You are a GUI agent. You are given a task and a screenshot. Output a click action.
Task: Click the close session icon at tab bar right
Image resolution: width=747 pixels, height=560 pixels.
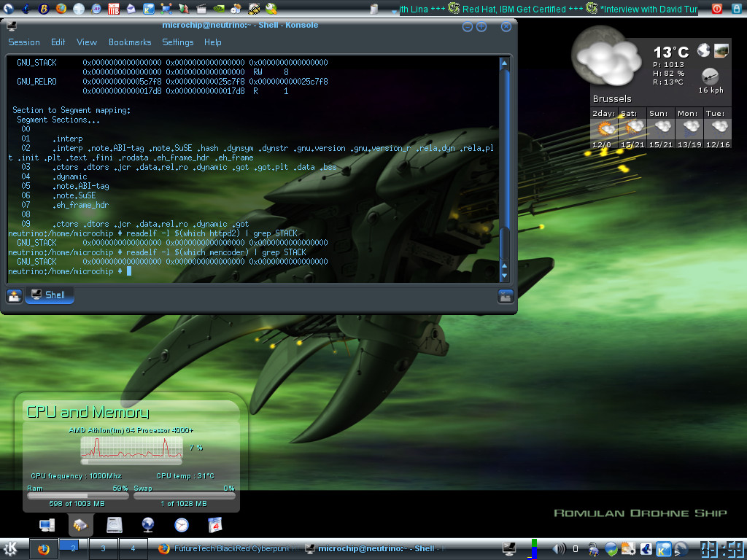(506, 296)
